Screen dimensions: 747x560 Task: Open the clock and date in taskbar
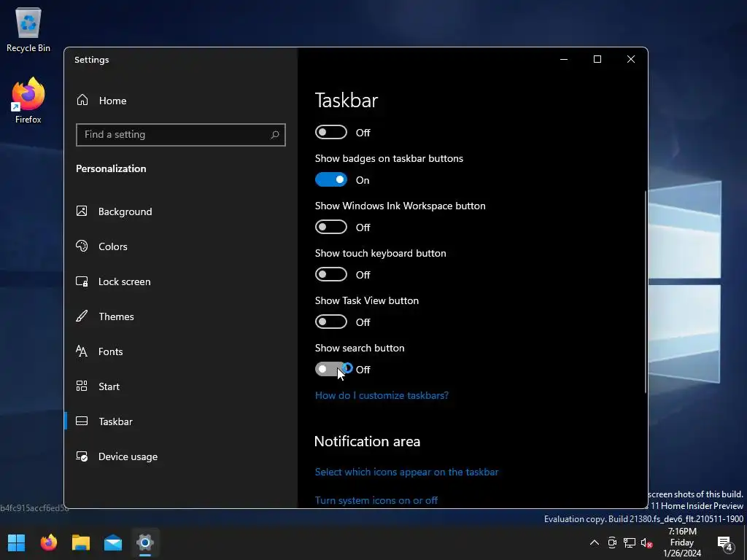click(x=682, y=542)
